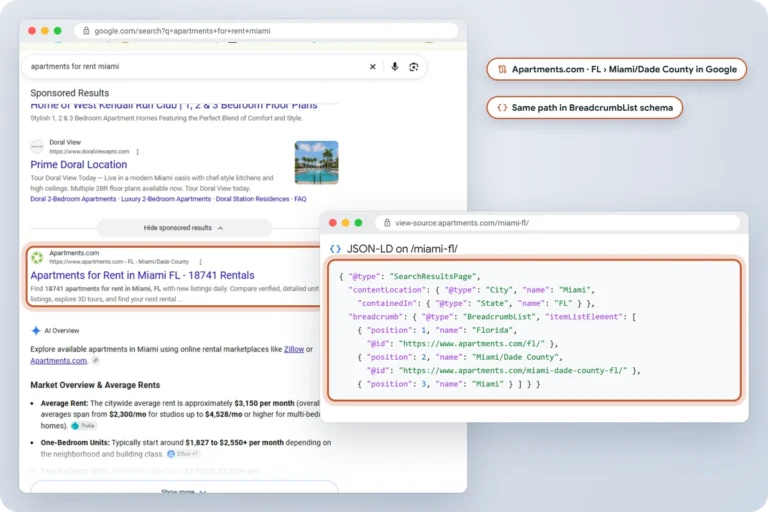
Task: Open the West Kendall Run Club ad title
Action: (174, 106)
